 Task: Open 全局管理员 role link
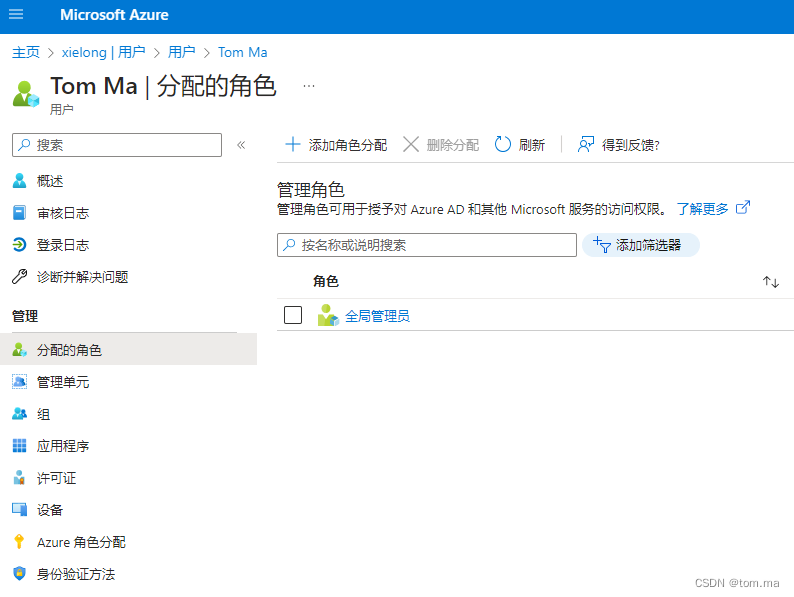[x=377, y=316]
